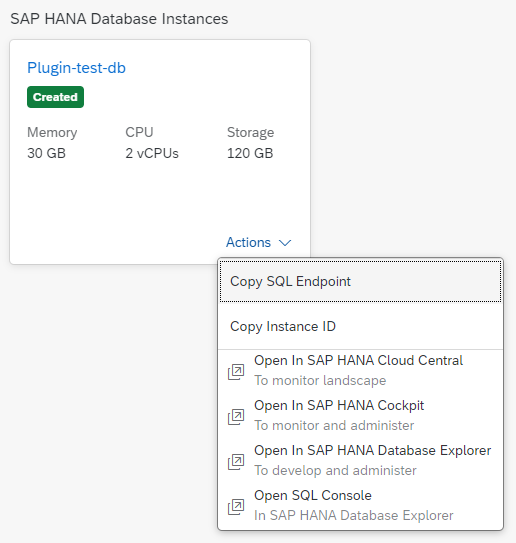Click the 'To develop and administer' description
The width and height of the screenshot is (516, 543).
point(335,470)
